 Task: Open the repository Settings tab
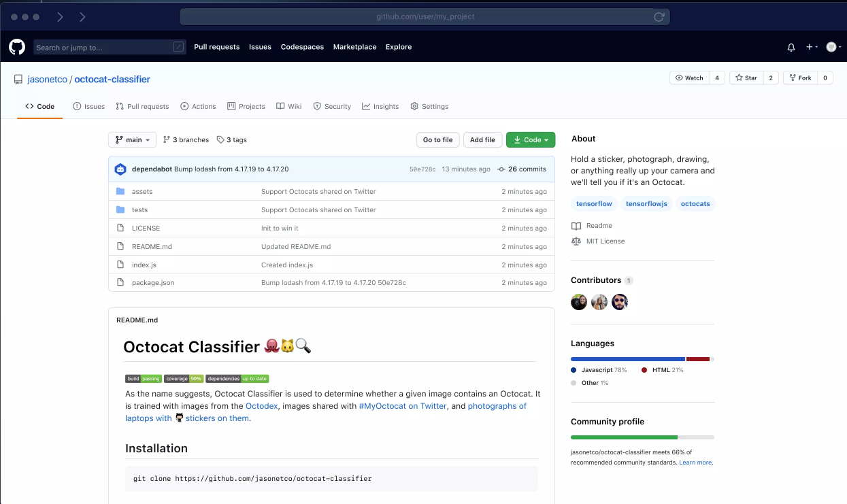tap(429, 107)
